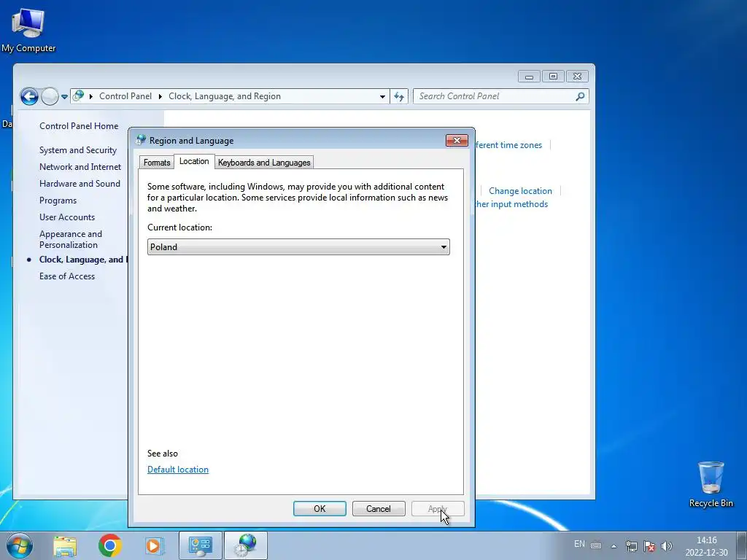
Task: Click the EN language indicator in the tray
Action: pos(579,544)
